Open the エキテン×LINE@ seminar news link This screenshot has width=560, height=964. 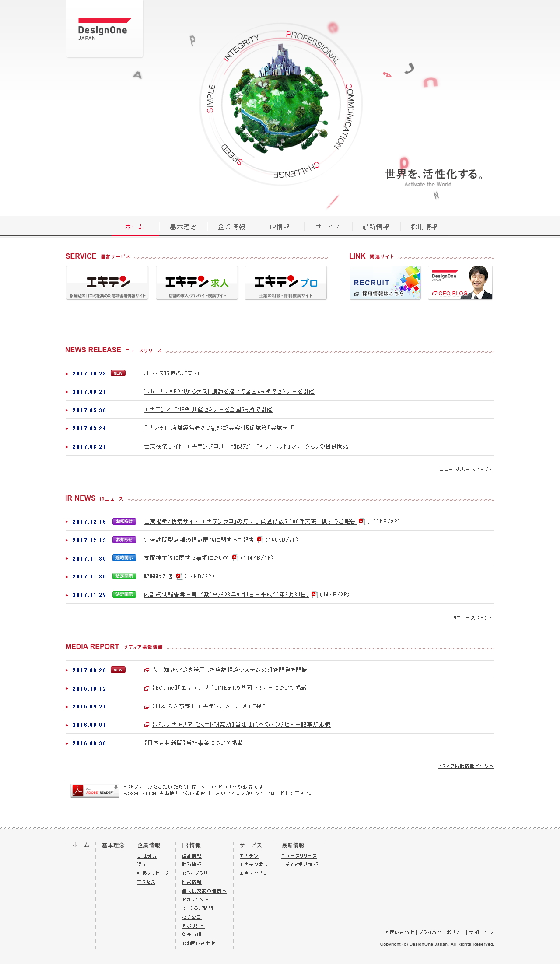click(208, 410)
